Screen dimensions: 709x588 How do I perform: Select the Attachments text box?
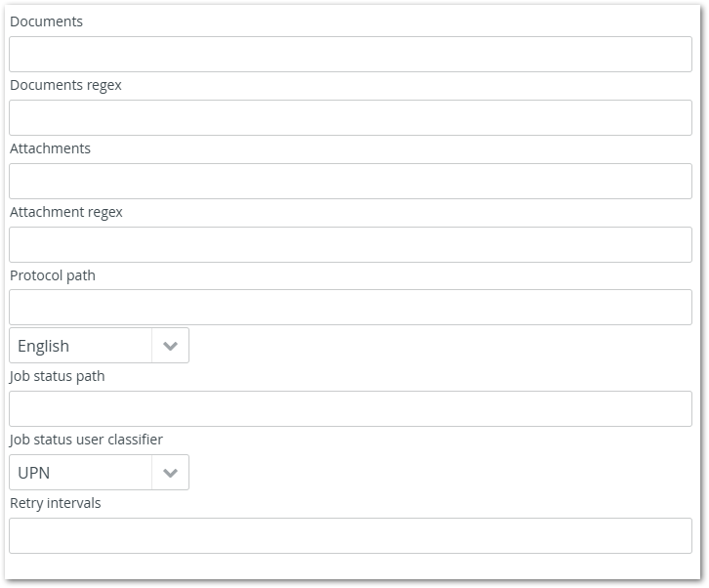pyautogui.click(x=350, y=182)
